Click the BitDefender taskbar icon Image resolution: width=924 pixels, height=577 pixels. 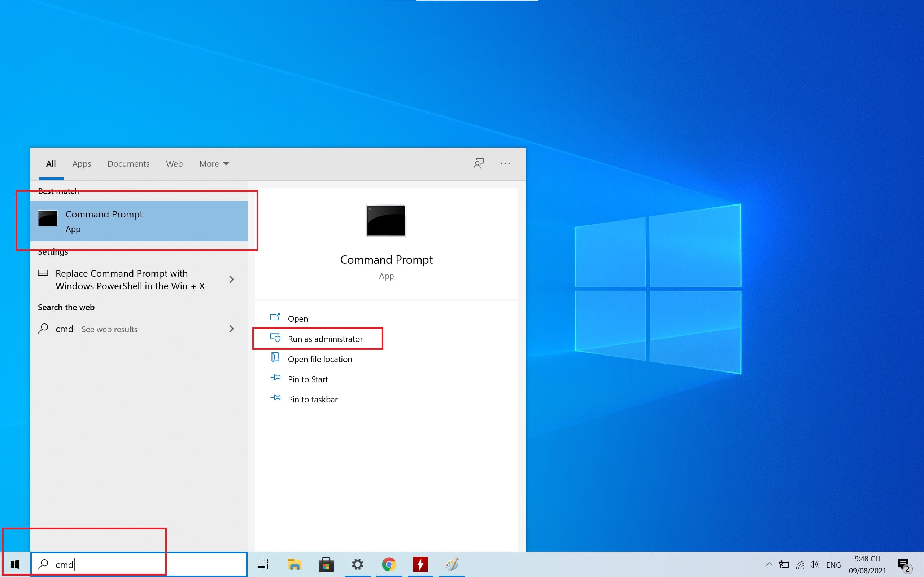point(420,564)
